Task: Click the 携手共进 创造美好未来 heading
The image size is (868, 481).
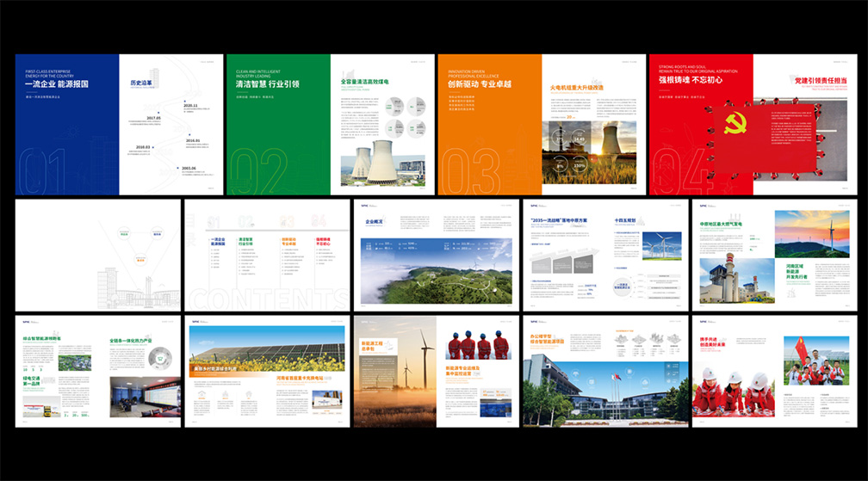Action: tap(711, 342)
